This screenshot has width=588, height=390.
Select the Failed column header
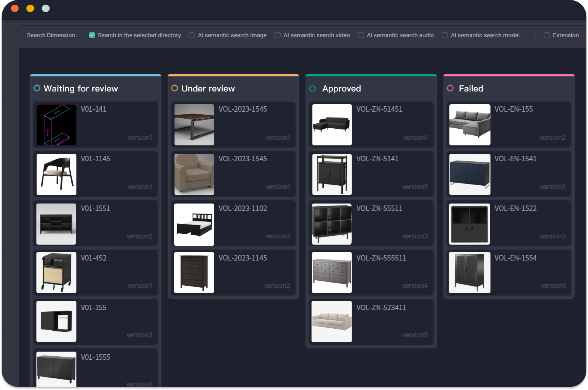click(471, 89)
